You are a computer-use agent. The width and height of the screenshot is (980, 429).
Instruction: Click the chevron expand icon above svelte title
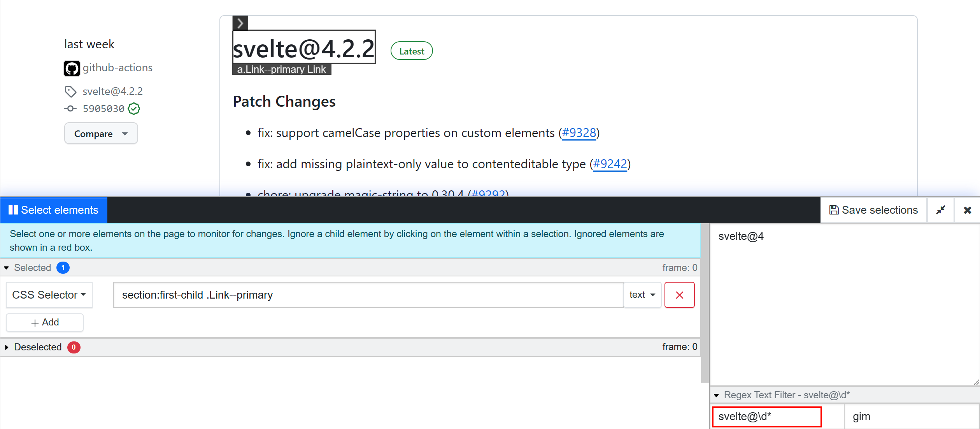[240, 23]
